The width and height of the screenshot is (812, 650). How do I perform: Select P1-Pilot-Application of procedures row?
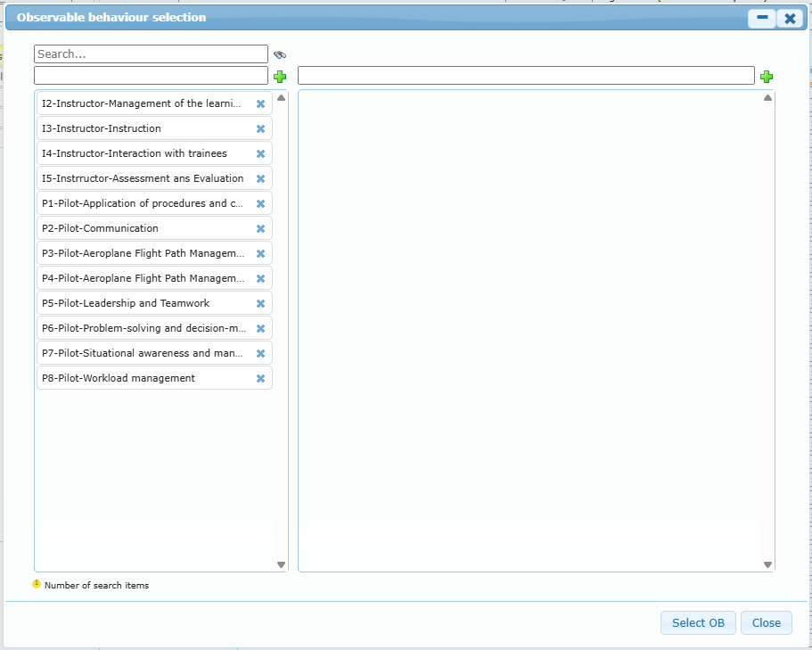(x=154, y=203)
